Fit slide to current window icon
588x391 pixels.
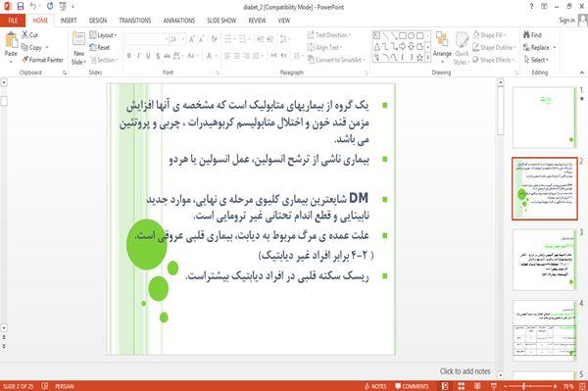tap(582, 386)
